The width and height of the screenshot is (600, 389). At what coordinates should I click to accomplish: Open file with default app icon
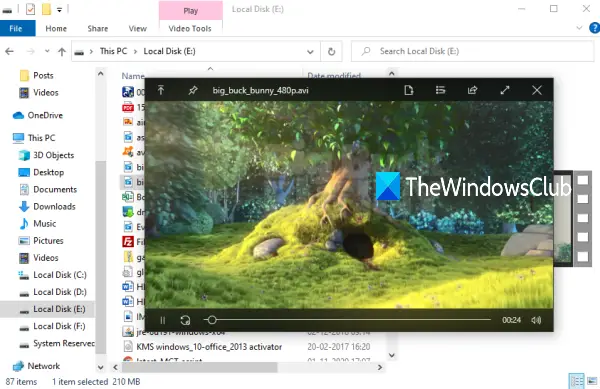click(409, 90)
